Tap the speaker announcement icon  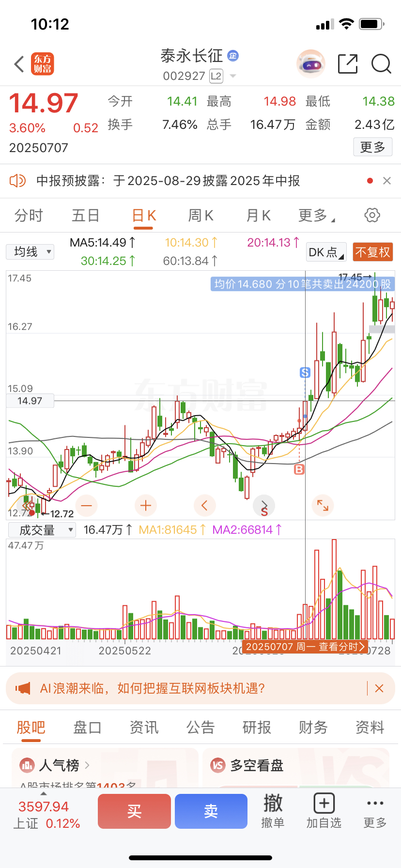click(17, 181)
